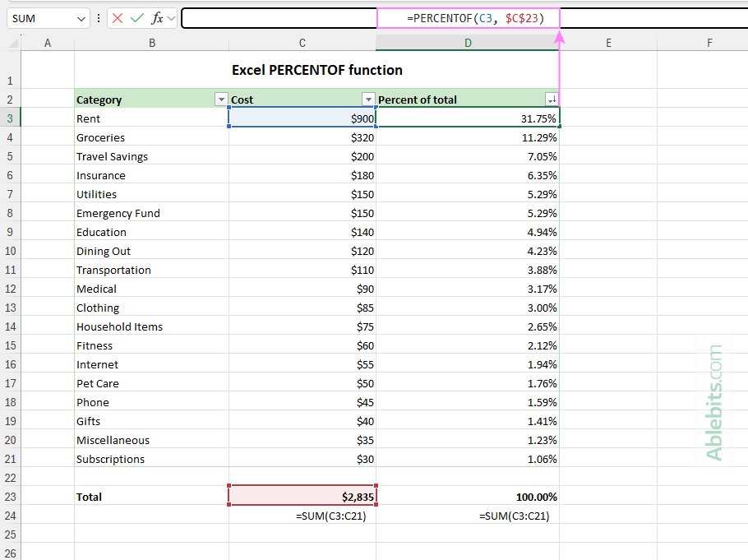The image size is (748, 560).
Task: Select column D header
Action: click(x=468, y=44)
